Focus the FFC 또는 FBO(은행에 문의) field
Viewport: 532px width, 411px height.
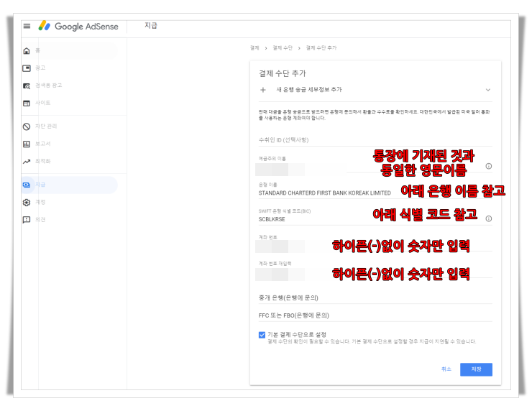[x=375, y=315]
